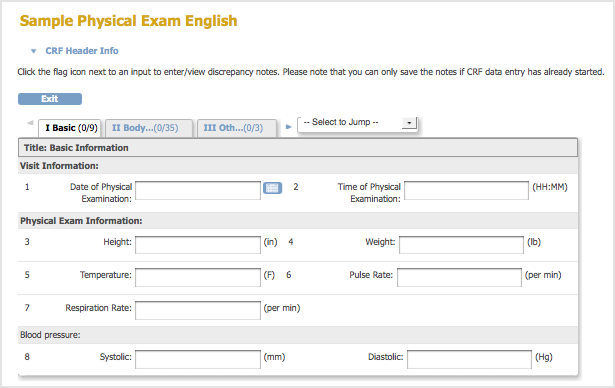Select the Pulse Rate input field
This screenshot has height=388, width=615.
459,277
